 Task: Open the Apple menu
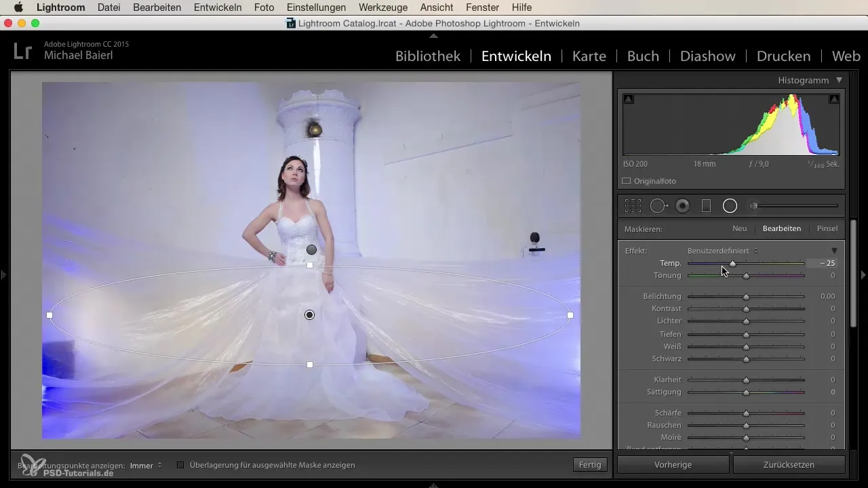tap(18, 7)
